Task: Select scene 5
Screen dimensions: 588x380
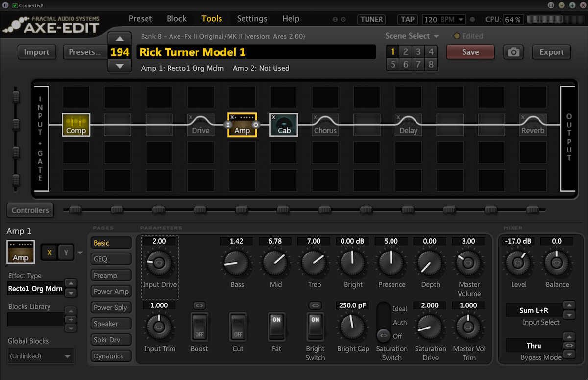Action: (x=393, y=64)
